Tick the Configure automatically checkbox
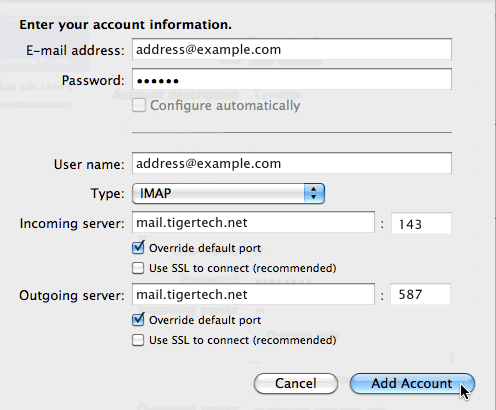 click(x=139, y=106)
